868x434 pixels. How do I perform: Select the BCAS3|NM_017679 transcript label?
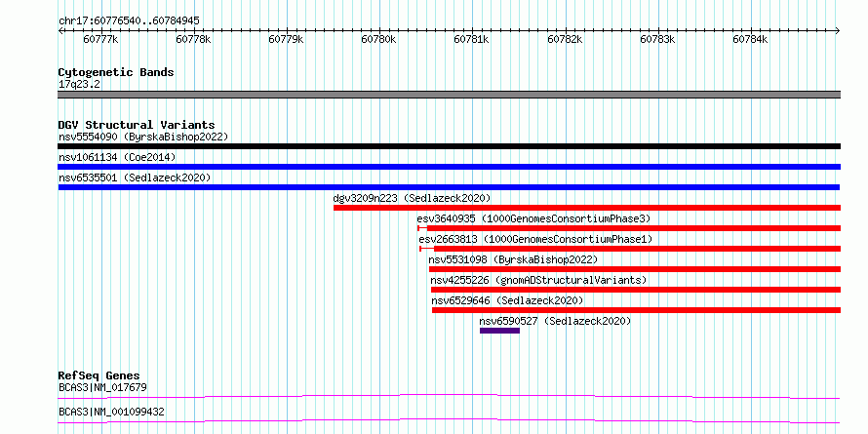pos(102,387)
